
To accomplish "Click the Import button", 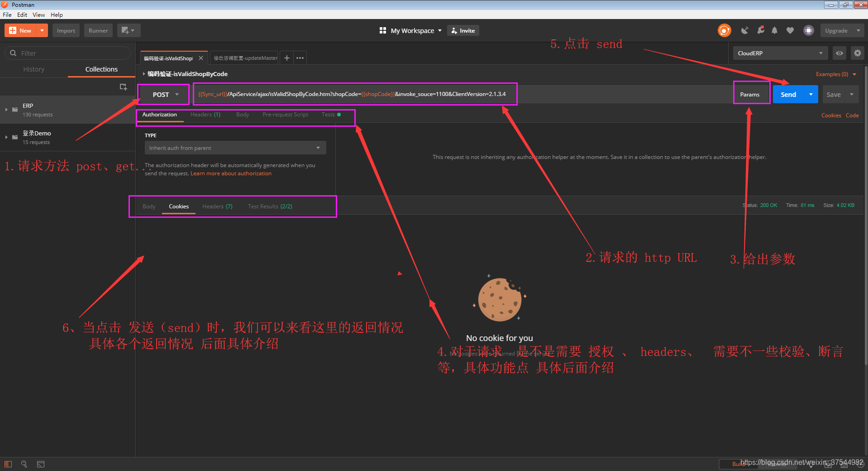I will pyautogui.click(x=66, y=30).
